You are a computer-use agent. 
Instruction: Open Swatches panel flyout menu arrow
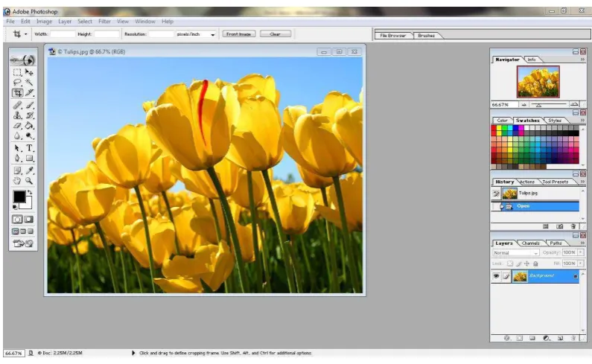[582, 120]
